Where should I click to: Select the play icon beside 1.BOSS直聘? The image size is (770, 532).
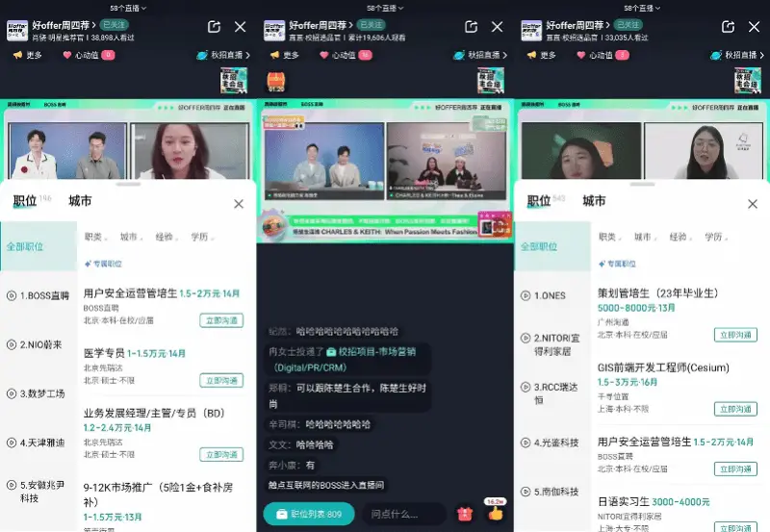click(x=12, y=295)
